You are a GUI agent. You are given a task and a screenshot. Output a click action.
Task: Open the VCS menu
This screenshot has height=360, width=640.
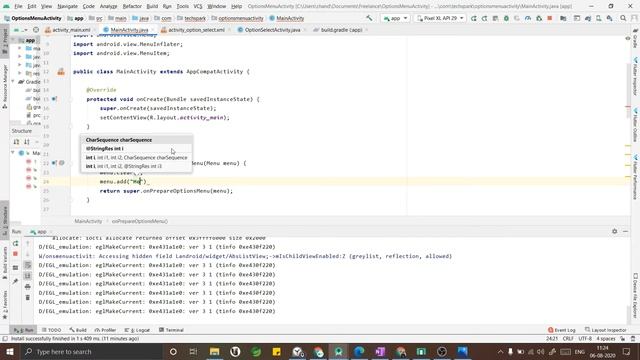[x=198, y=7]
